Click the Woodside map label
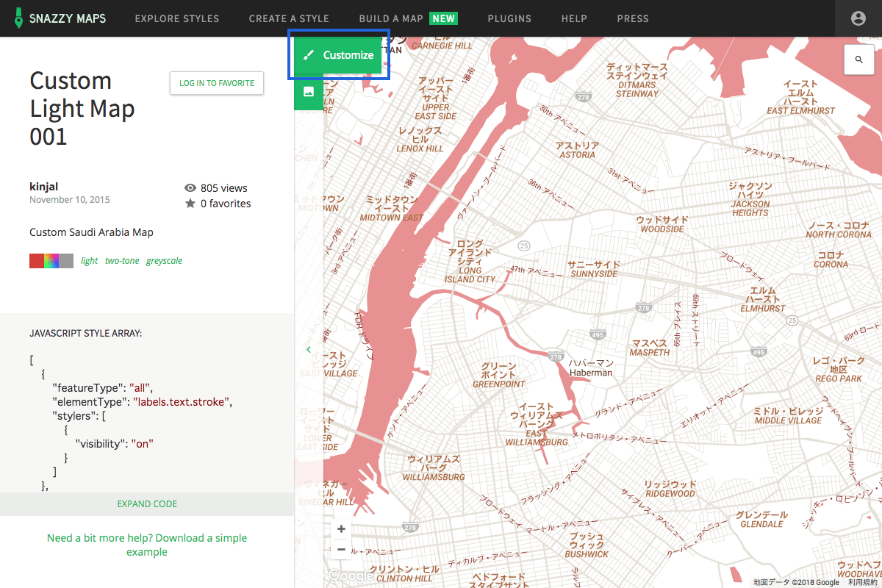Viewport: 882px width, 588px height. [662, 224]
